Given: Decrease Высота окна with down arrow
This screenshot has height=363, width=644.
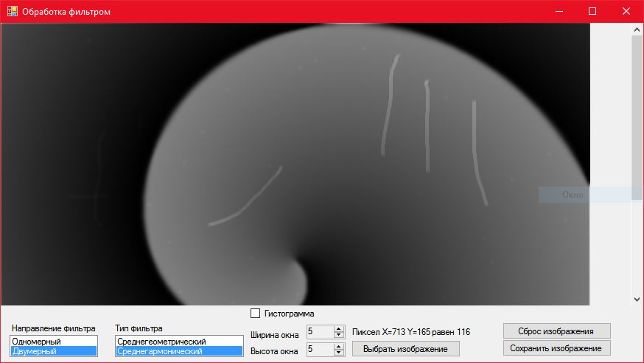Looking at the screenshot, I should (x=339, y=353).
